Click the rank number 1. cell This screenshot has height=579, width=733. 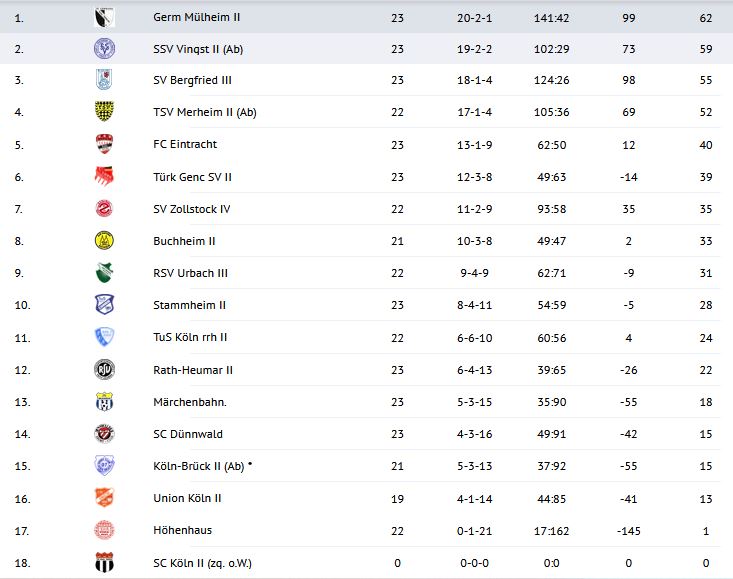click(20, 17)
